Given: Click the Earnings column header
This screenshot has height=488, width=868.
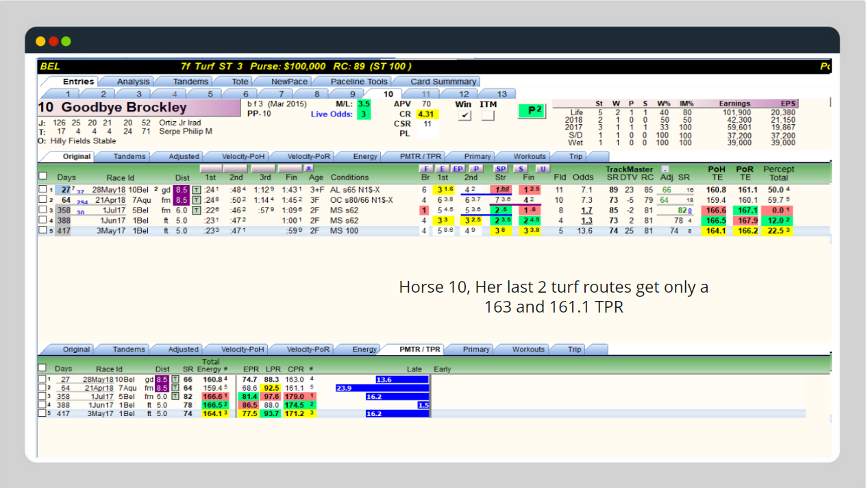Looking at the screenshot, I should 734,104.
